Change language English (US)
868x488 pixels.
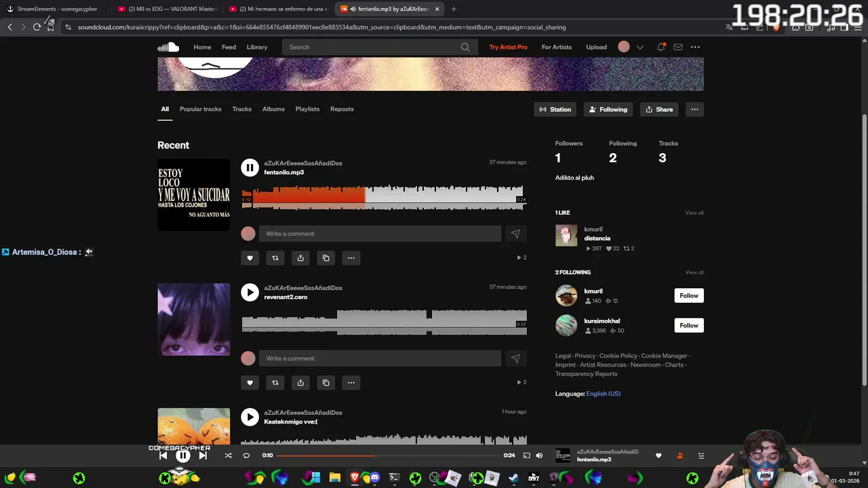(x=603, y=394)
